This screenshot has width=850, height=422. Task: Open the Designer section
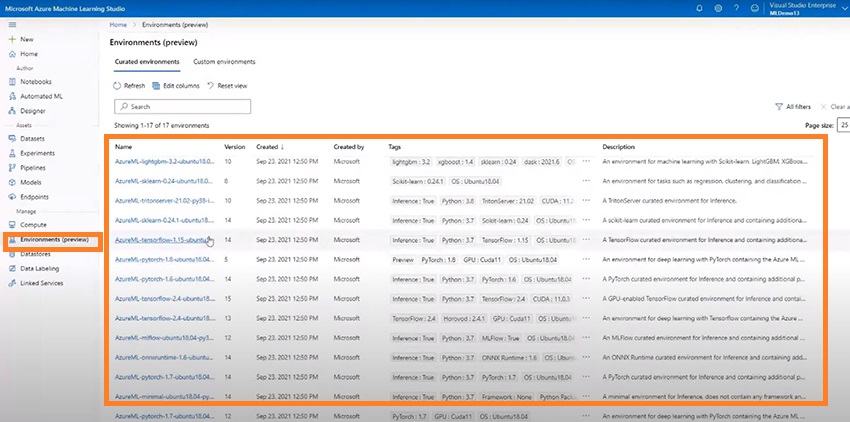tap(27, 111)
